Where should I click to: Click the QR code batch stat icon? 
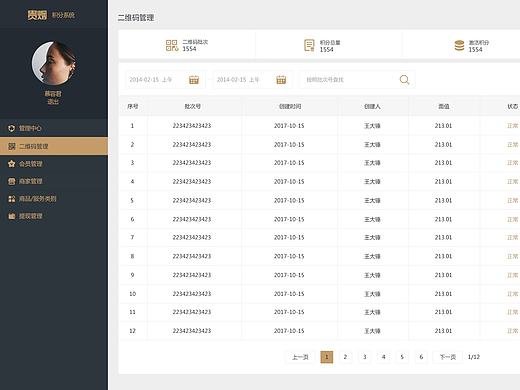click(172, 45)
